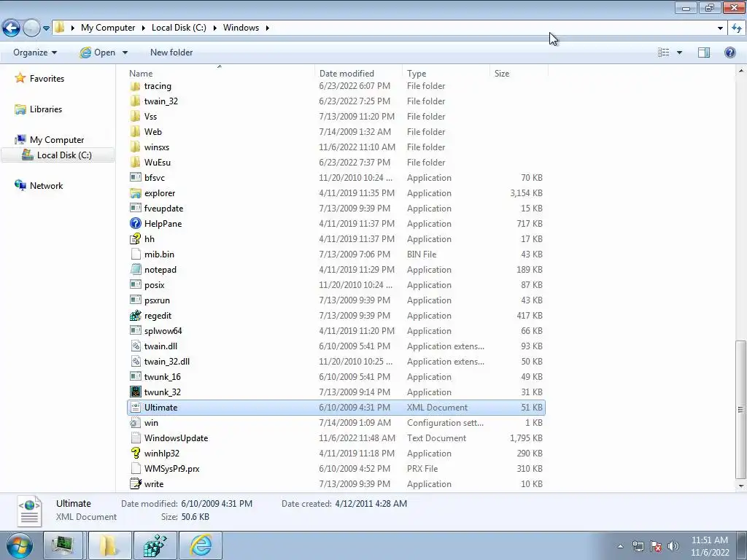Select Network in the navigation pane
The image size is (747, 560).
(46, 186)
